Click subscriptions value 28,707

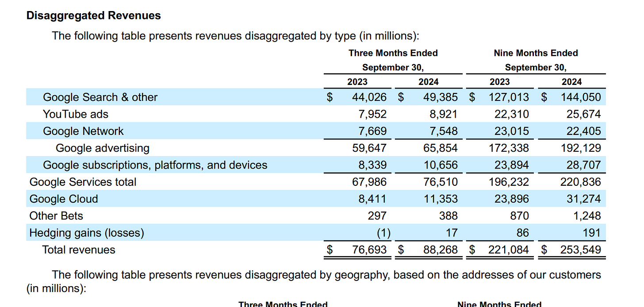pos(584,165)
